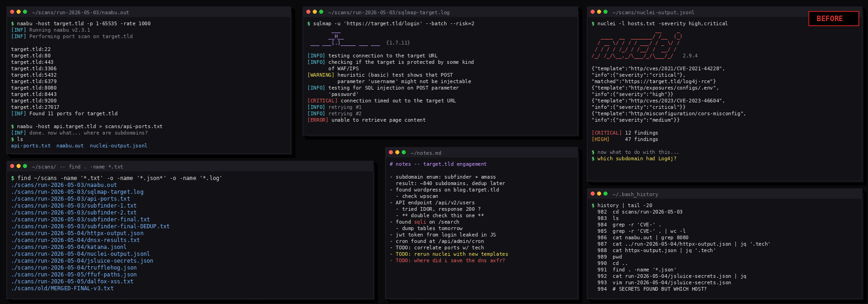Click ffuf-paths.json path in find results
Viewport: 868px width, 304px height.
pyautogui.click(x=74, y=275)
